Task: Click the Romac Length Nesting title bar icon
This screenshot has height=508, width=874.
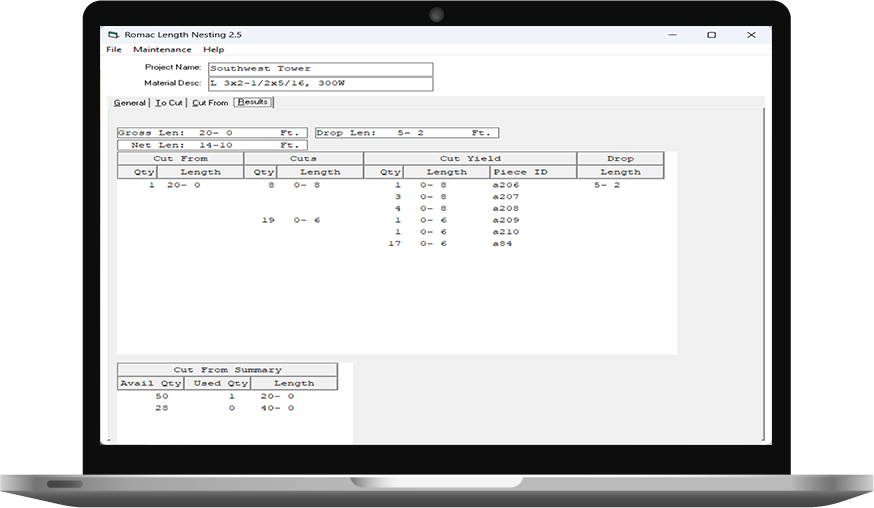Action: tap(114, 34)
